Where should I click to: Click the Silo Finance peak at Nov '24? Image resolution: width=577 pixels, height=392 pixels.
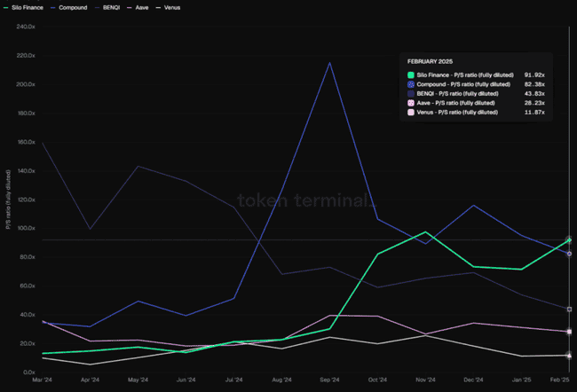(x=425, y=232)
